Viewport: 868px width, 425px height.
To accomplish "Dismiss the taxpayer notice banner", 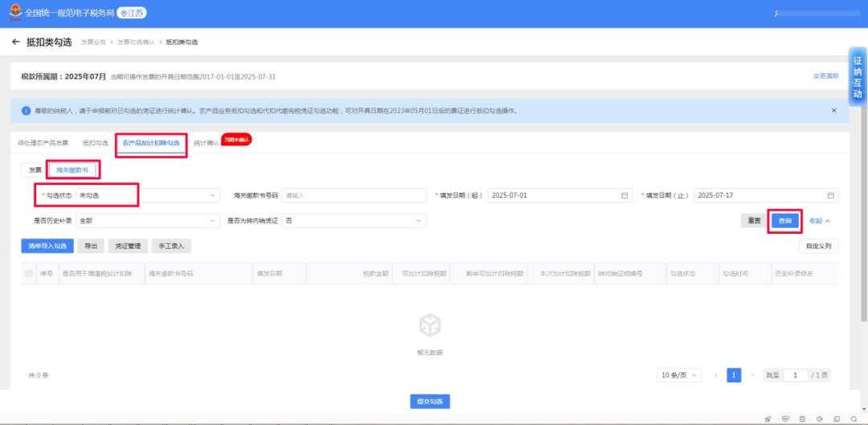I will (x=833, y=111).
